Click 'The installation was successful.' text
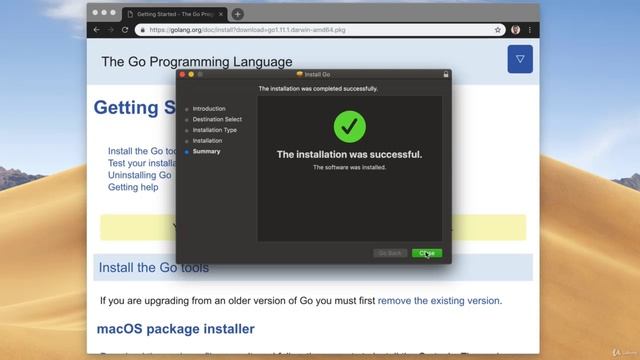Screen dimensions: 640x360 click(x=349, y=154)
